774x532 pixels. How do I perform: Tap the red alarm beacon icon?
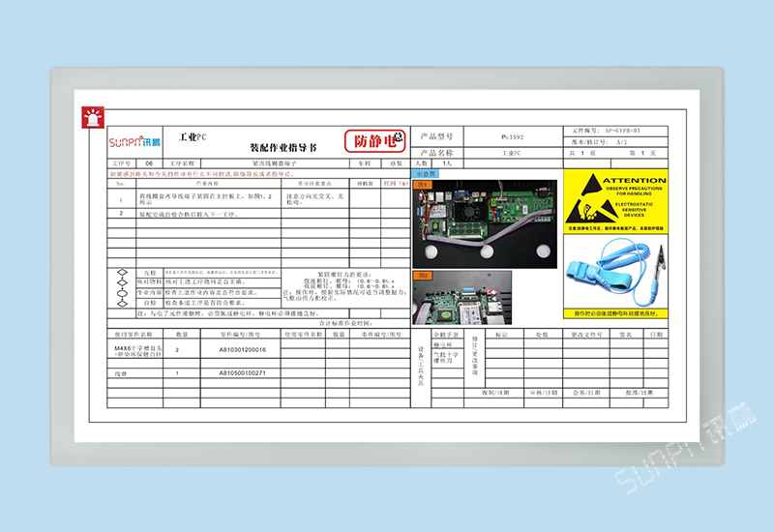93,117
